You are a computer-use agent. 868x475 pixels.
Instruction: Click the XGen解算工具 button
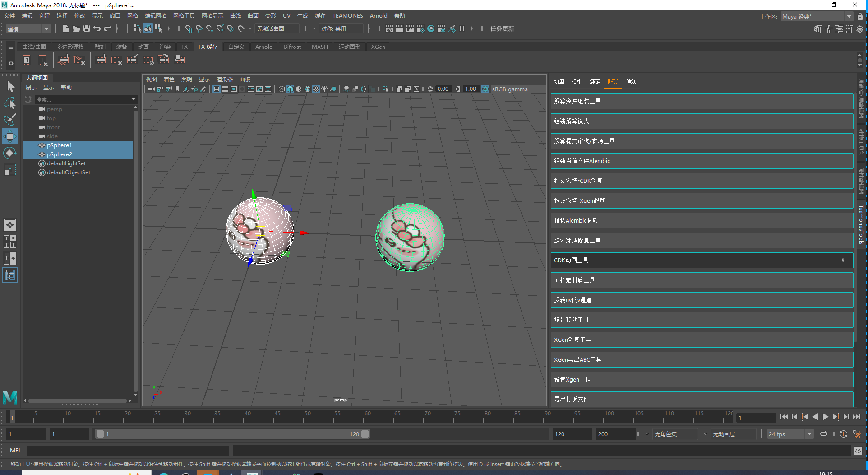[702, 340]
